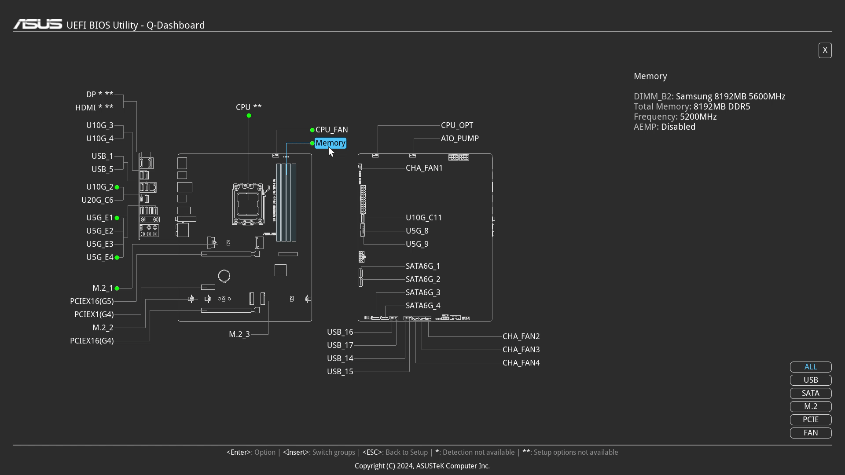
Task: Close the Q-Dashboard with the X button
Action: tap(825, 50)
